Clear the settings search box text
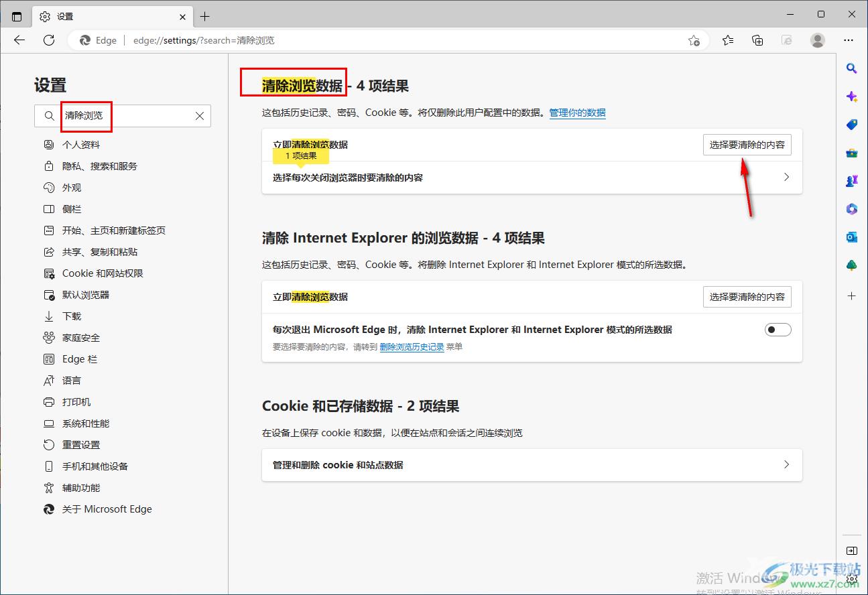Image resolution: width=868 pixels, height=595 pixels. 200,116
